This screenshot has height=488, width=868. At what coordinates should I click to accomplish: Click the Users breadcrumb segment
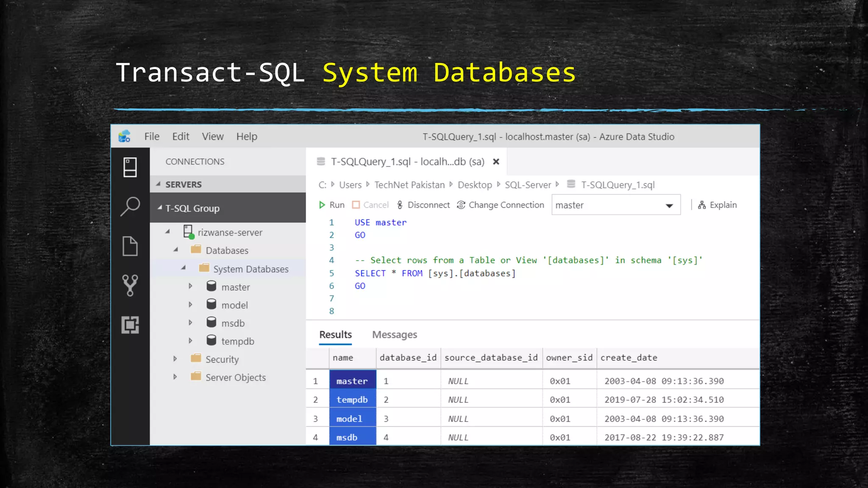click(350, 185)
